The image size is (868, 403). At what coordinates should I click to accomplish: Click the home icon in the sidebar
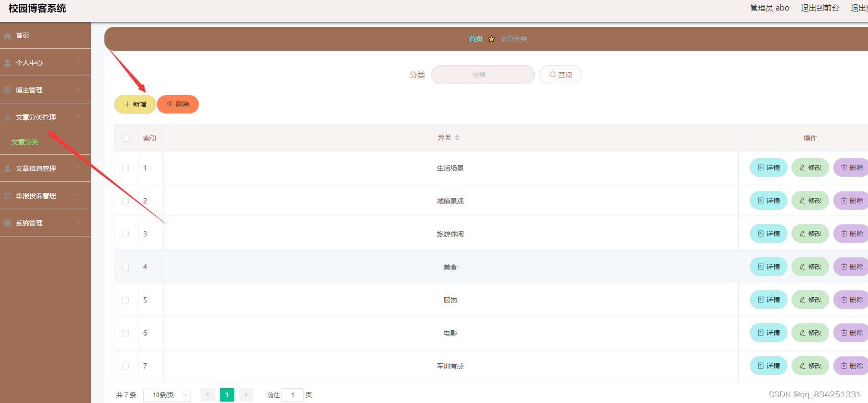(x=8, y=36)
